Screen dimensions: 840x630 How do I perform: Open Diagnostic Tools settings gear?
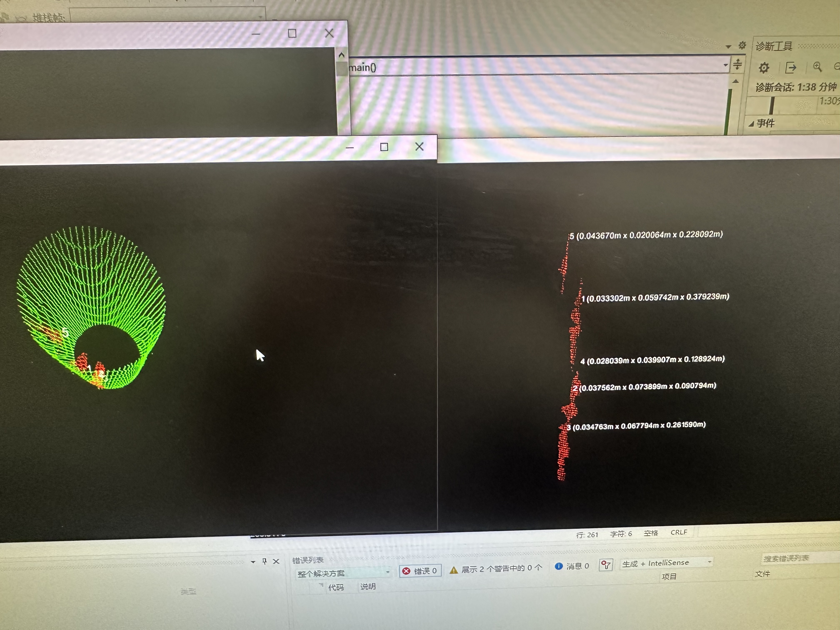coord(764,68)
